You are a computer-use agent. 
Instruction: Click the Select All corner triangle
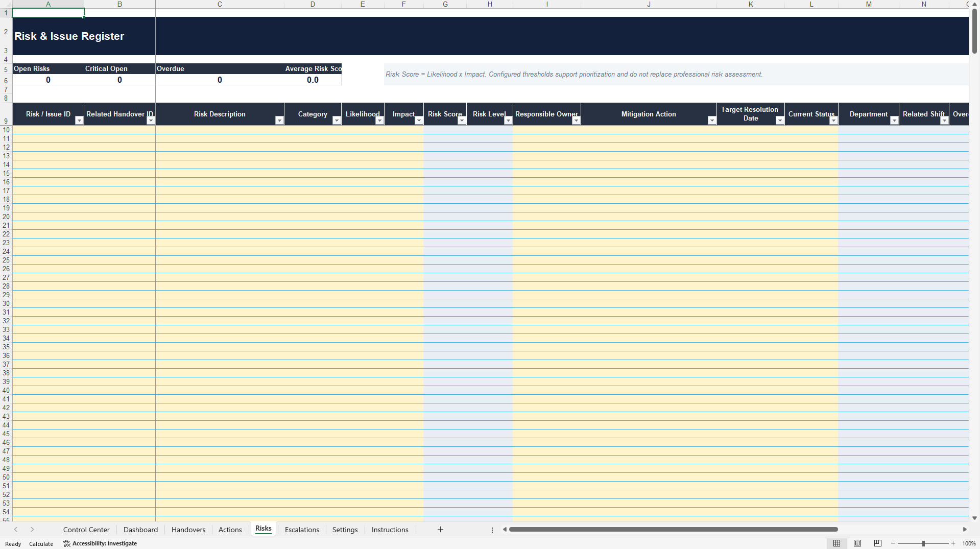(x=6, y=4)
